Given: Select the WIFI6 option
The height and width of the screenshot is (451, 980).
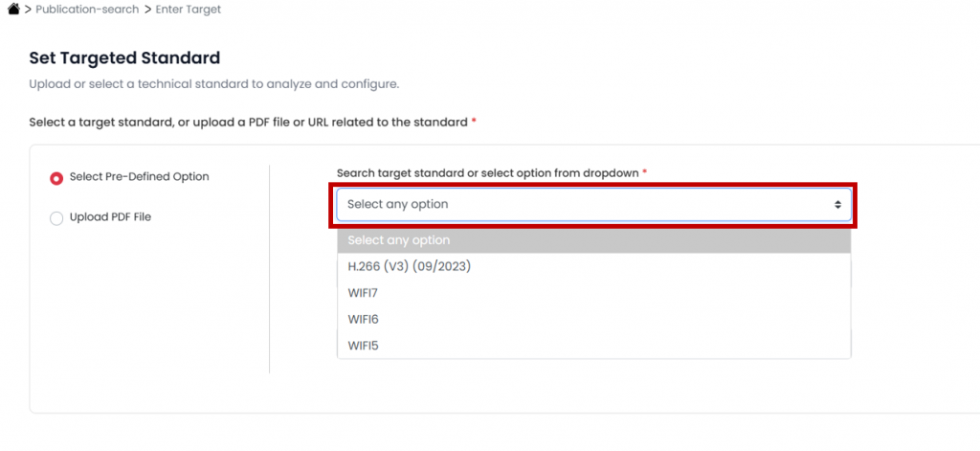Looking at the screenshot, I should (x=364, y=319).
